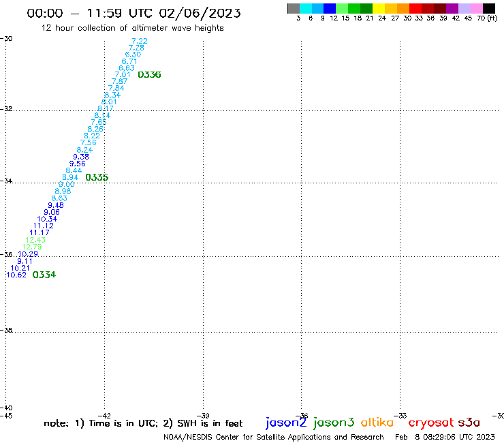Image resolution: width=504 pixels, height=443 pixels.
Task: Click the wave height value 9.11
Action: 25,261
